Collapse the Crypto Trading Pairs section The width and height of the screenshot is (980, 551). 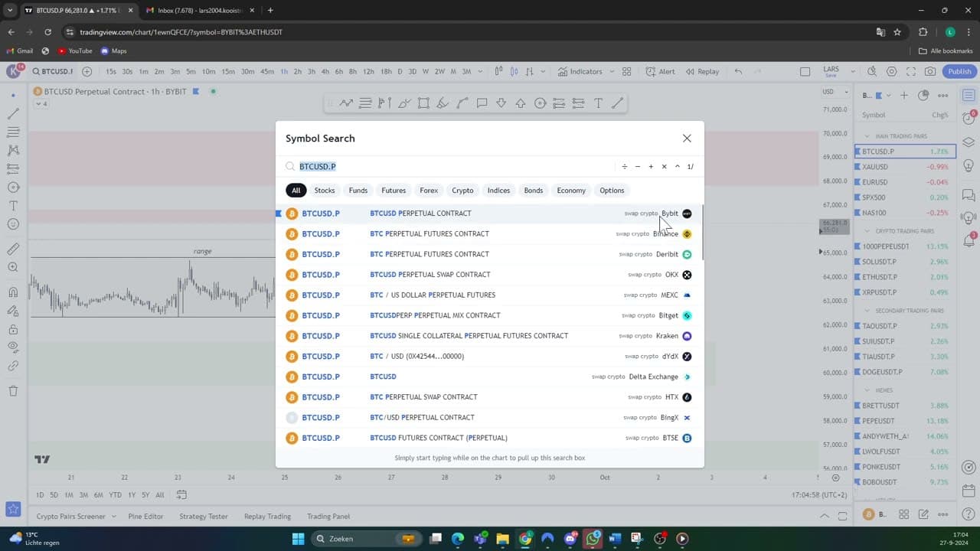coord(867,231)
